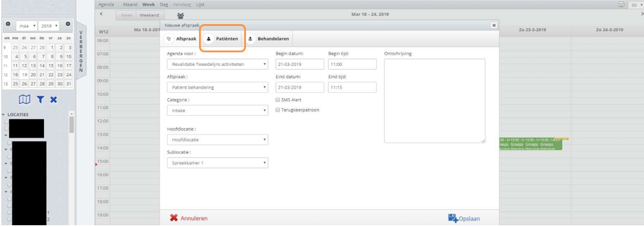This screenshot has height=227, width=644.
Task: Navigate to previous week arrow
Action: tap(101, 14)
